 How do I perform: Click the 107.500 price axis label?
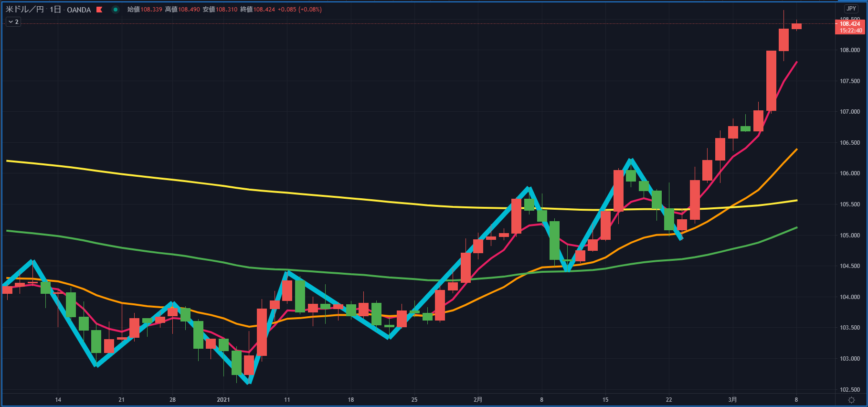coord(850,81)
